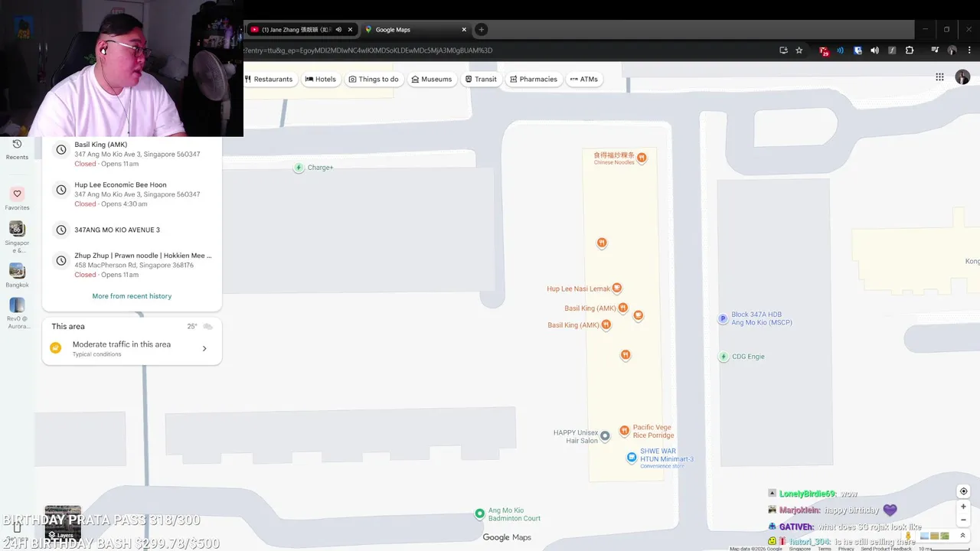Select the Chinese Noodles restaurant pin
Screen dimensions: 980x551
pyautogui.click(x=642, y=158)
